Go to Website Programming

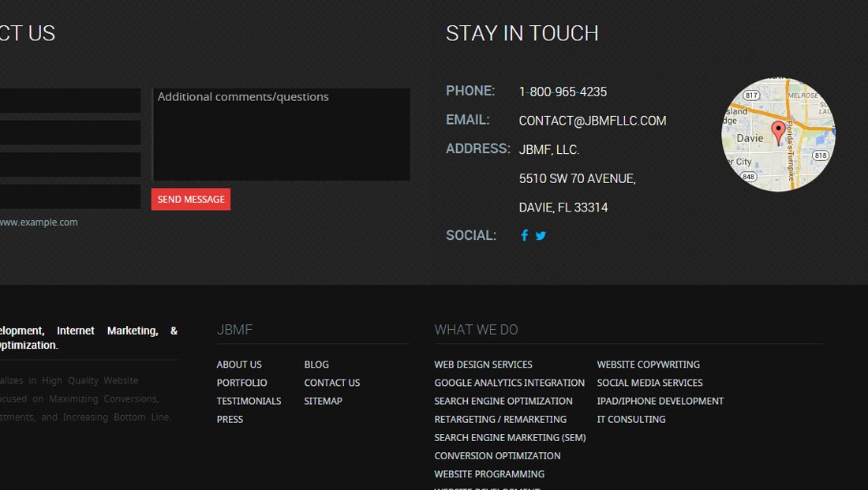pos(489,474)
